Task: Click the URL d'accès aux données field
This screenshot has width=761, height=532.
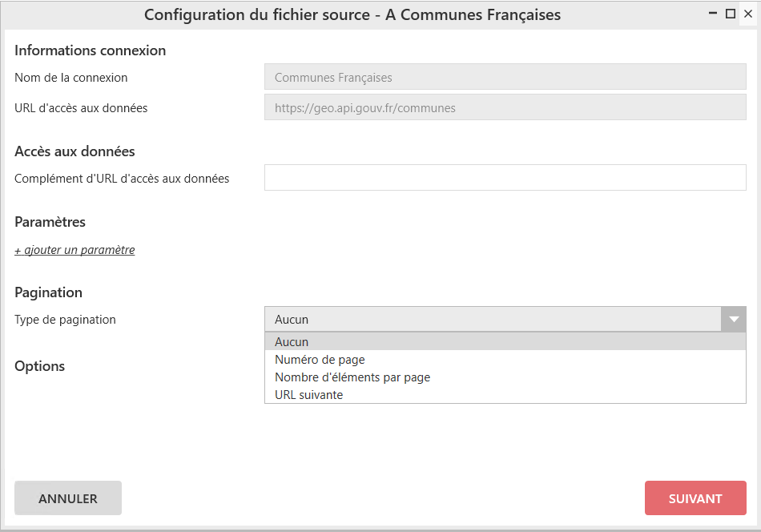Action: (505, 107)
